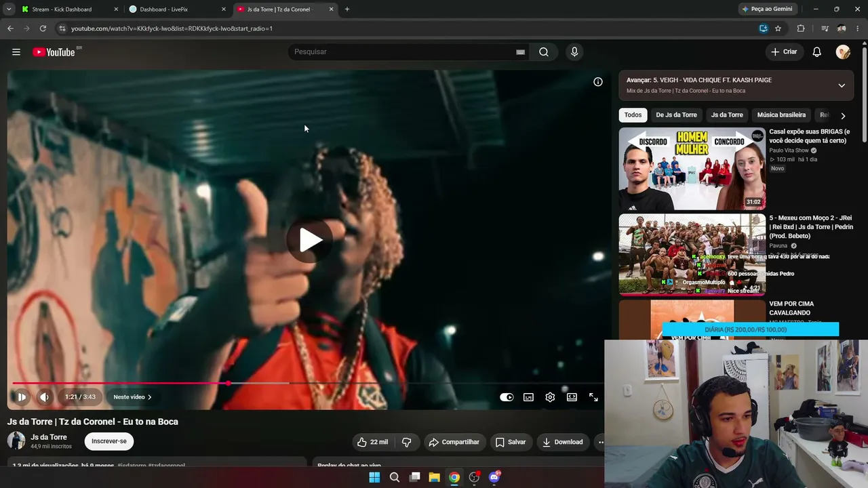
Task: Open the on-screen keyboard in search box
Action: coord(520,52)
